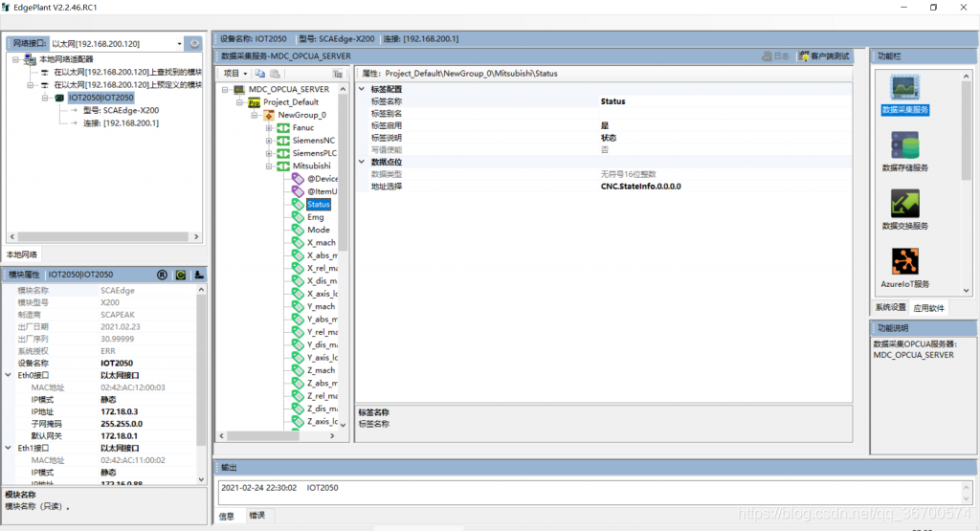This screenshot has width=980, height=531.
Task: Select the Emg tag item
Action: 316,217
